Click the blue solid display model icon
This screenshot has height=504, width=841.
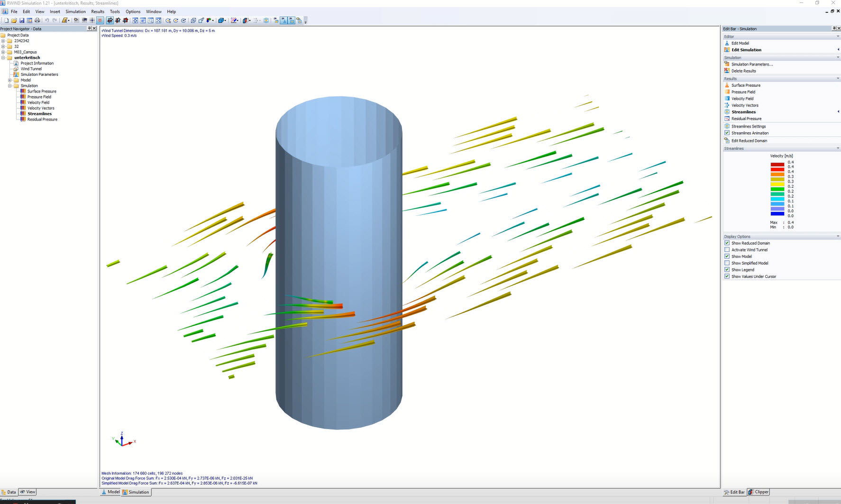click(x=220, y=20)
